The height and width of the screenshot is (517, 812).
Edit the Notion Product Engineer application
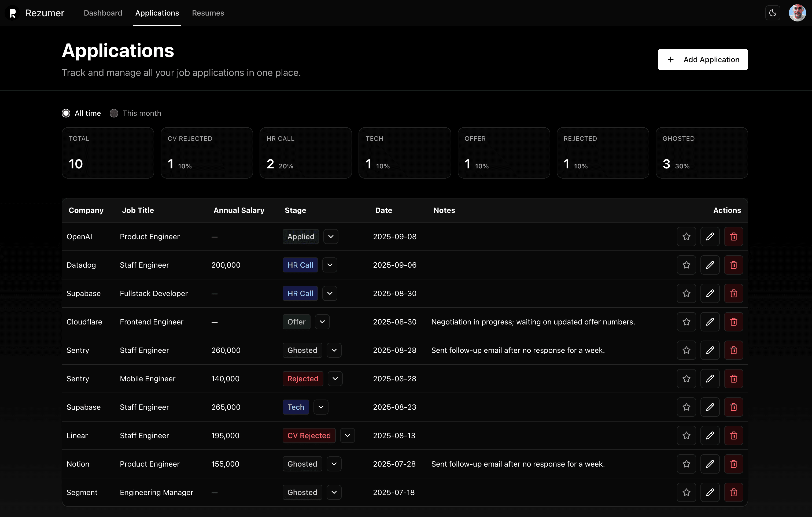(710, 464)
